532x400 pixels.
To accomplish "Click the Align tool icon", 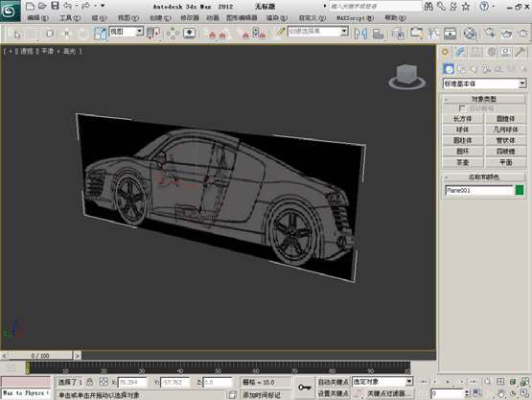I will (x=378, y=34).
